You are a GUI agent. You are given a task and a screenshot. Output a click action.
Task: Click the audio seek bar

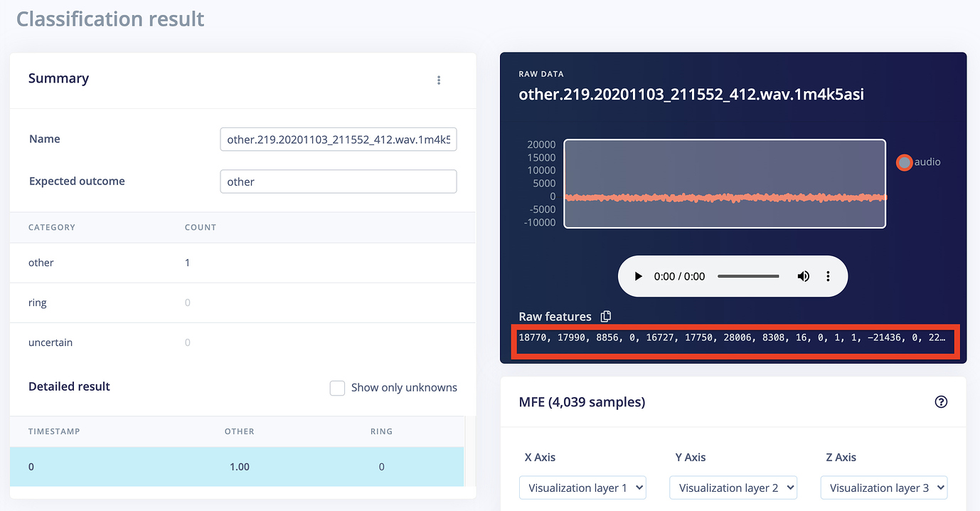pyautogui.click(x=748, y=276)
